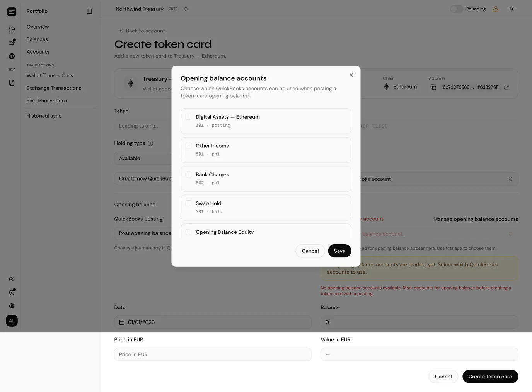Open the QuickBooks icon in the rail

coord(12,56)
